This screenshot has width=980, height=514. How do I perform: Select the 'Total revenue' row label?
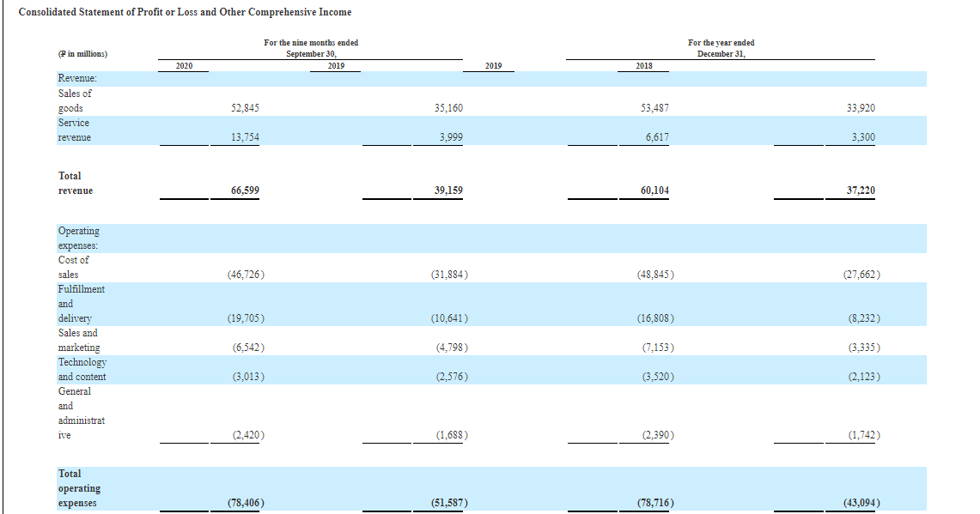pyautogui.click(x=76, y=183)
